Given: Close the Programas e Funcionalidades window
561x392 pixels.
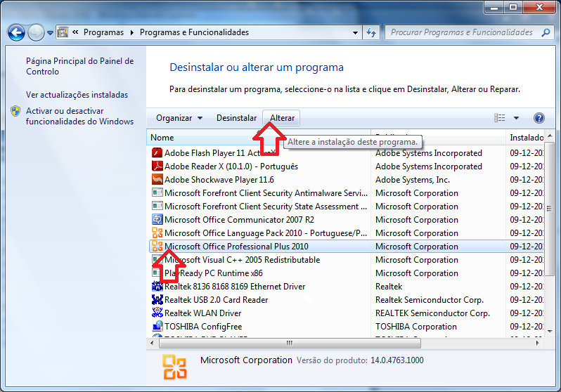Looking at the screenshot, I should (x=539, y=7).
